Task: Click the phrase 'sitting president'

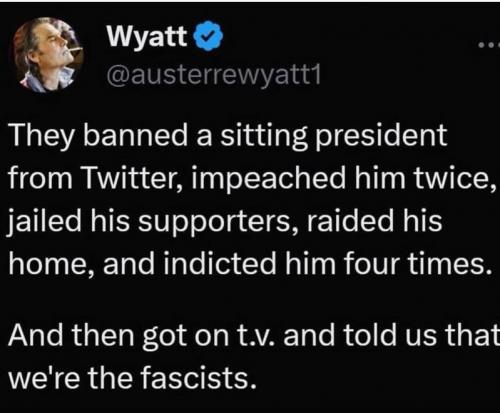Action: (334, 136)
